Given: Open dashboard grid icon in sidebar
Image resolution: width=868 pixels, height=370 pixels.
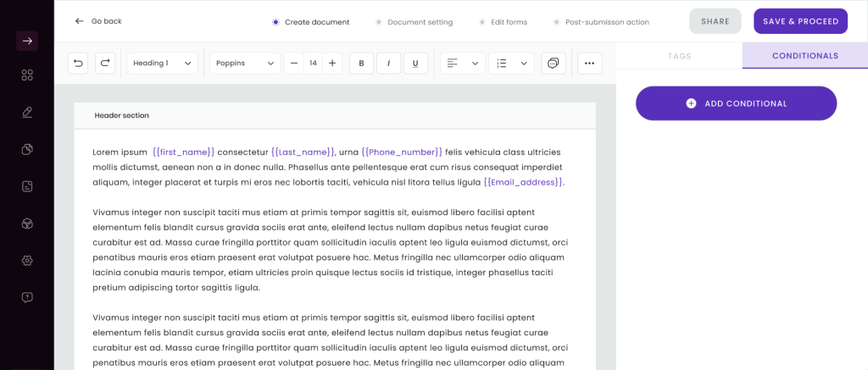Looking at the screenshot, I should 27,75.
